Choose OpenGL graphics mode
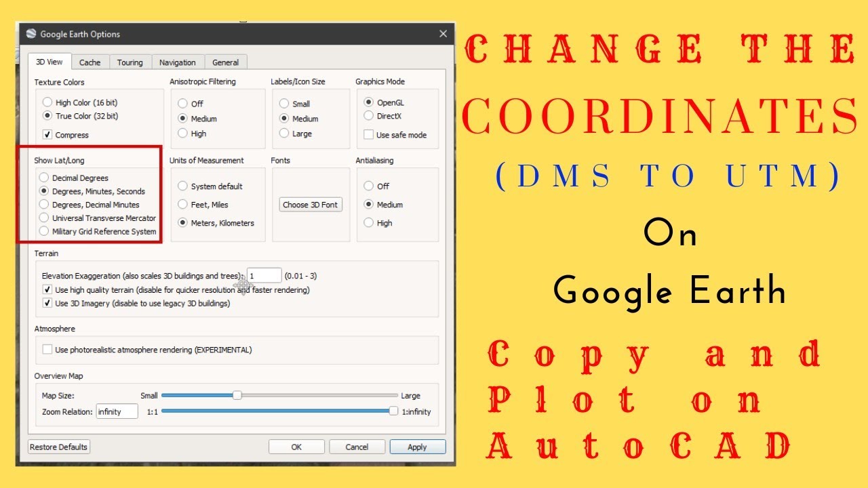 pyautogui.click(x=368, y=102)
